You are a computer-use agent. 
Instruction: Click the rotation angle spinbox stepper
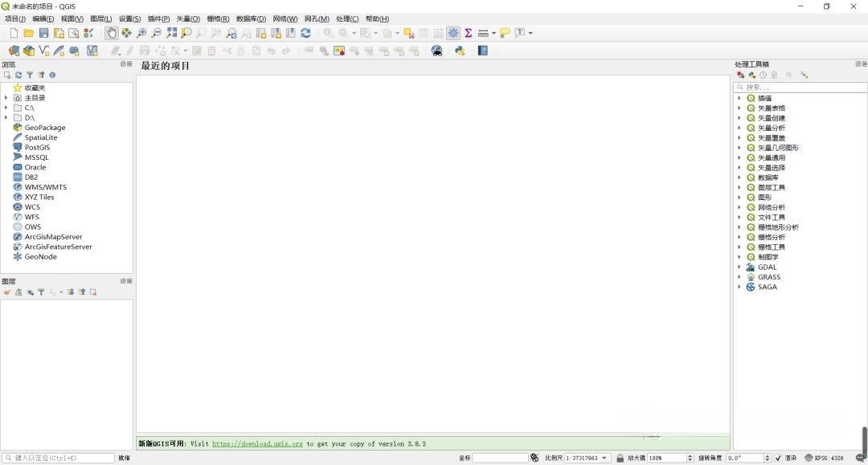click(768, 458)
